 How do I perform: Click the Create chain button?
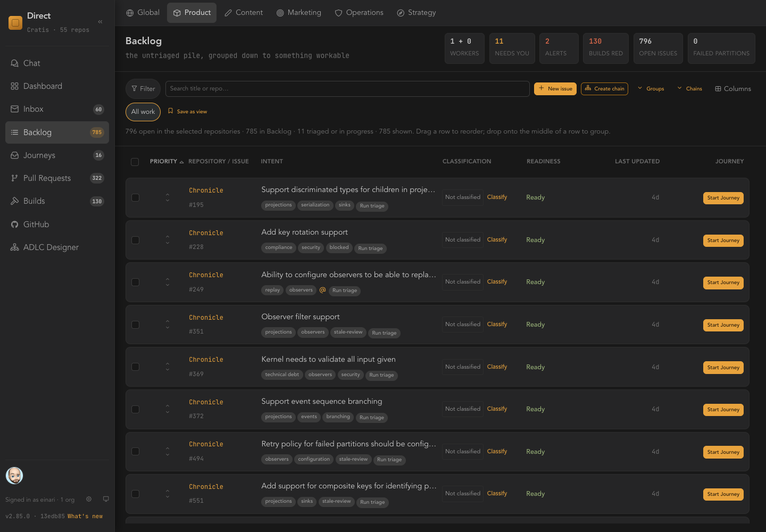point(604,89)
